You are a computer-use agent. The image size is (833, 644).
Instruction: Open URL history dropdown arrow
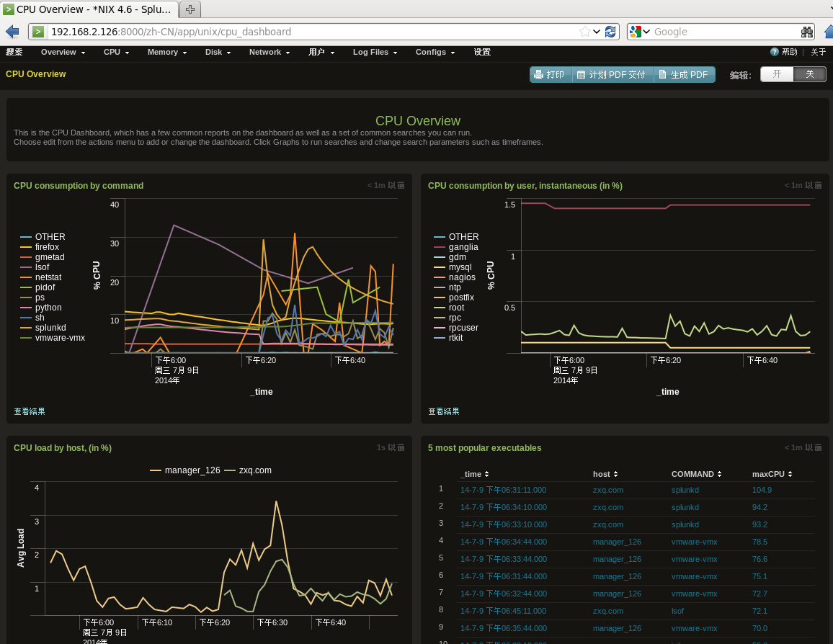(x=597, y=32)
